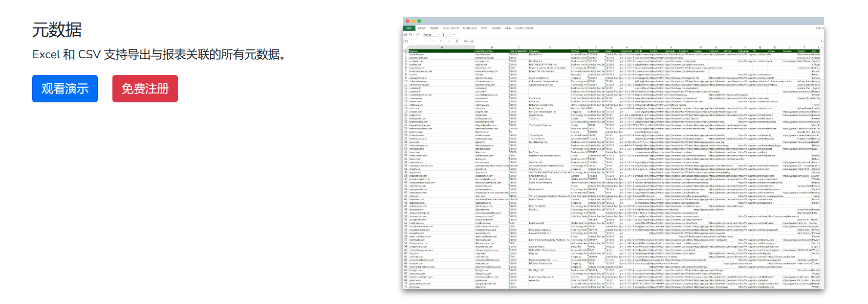This screenshot has height=304, width=868.
Task: Switch to the FORMULAS ribbon tab
Action: tap(470, 28)
